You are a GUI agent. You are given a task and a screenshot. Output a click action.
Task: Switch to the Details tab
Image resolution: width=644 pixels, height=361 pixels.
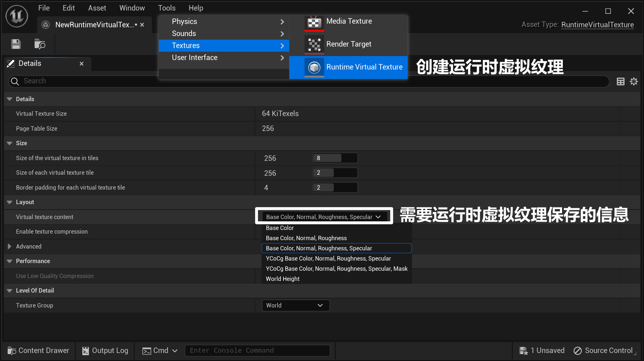click(x=47, y=64)
